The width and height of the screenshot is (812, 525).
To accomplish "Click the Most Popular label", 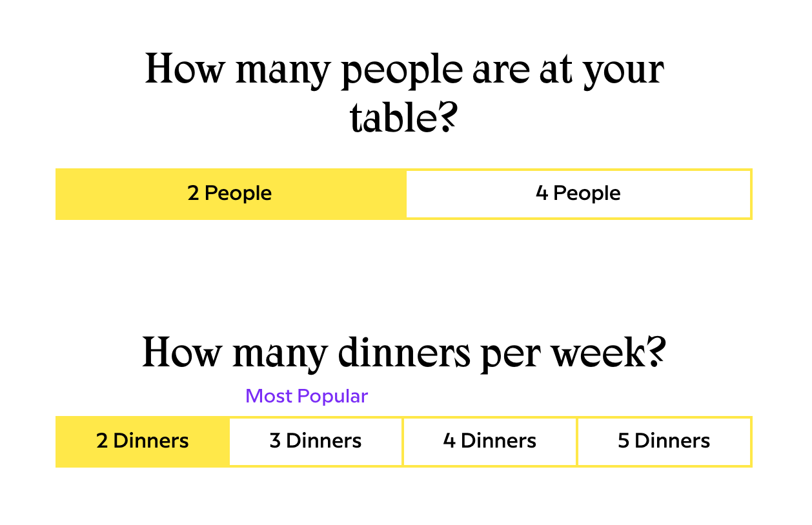I will [x=307, y=396].
